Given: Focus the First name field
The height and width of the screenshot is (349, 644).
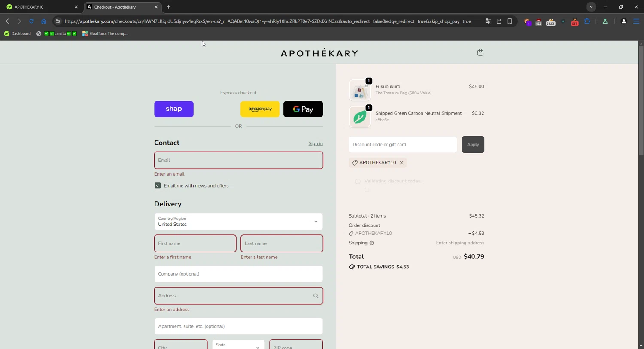Looking at the screenshot, I should tap(195, 243).
